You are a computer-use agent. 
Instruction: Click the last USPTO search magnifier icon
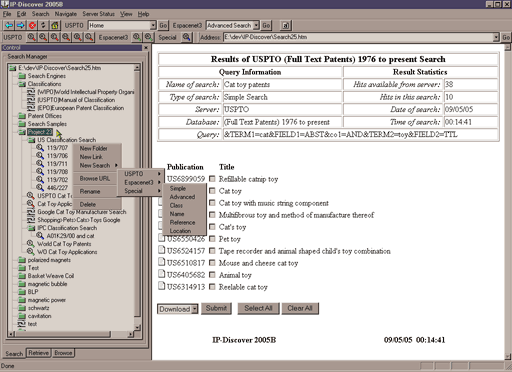(x=89, y=37)
